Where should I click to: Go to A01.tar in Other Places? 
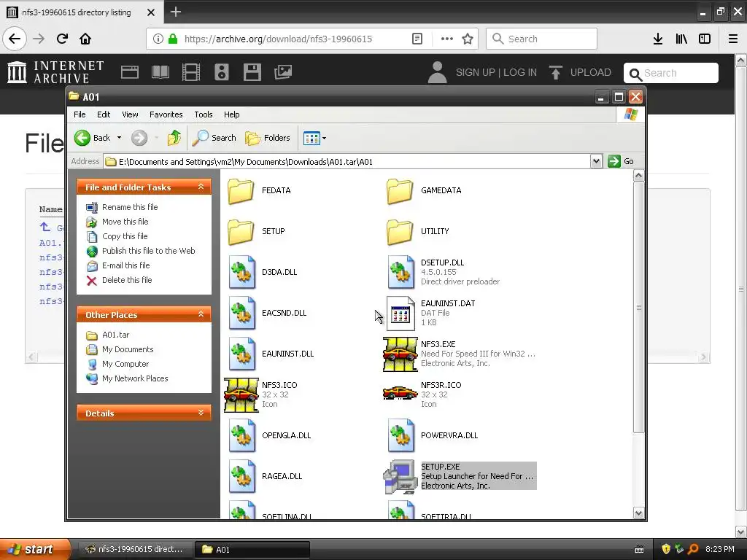tap(116, 335)
